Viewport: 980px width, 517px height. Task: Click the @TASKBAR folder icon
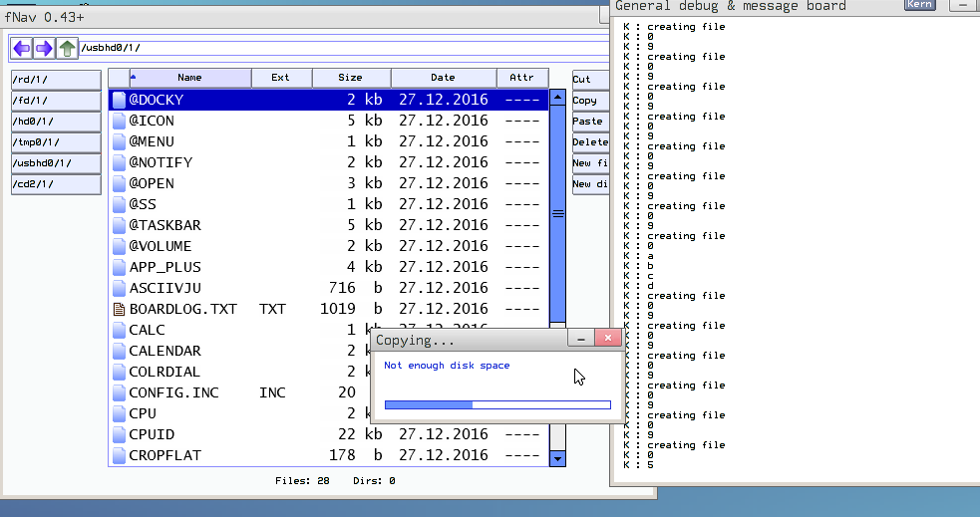pos(119,225)
